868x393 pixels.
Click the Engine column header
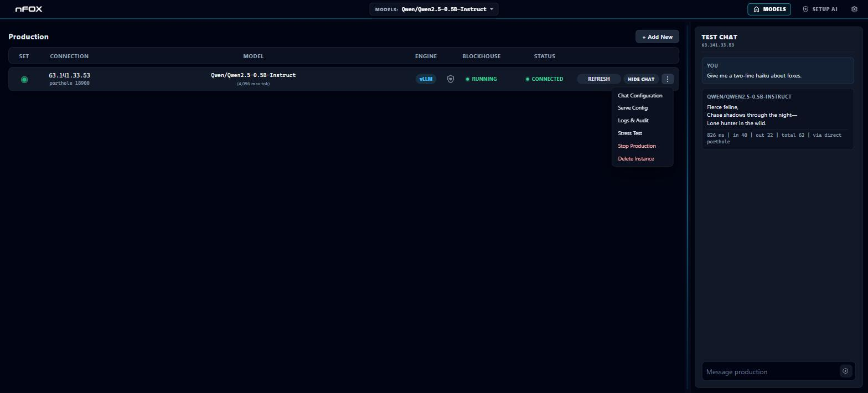[x=426, y=56]
